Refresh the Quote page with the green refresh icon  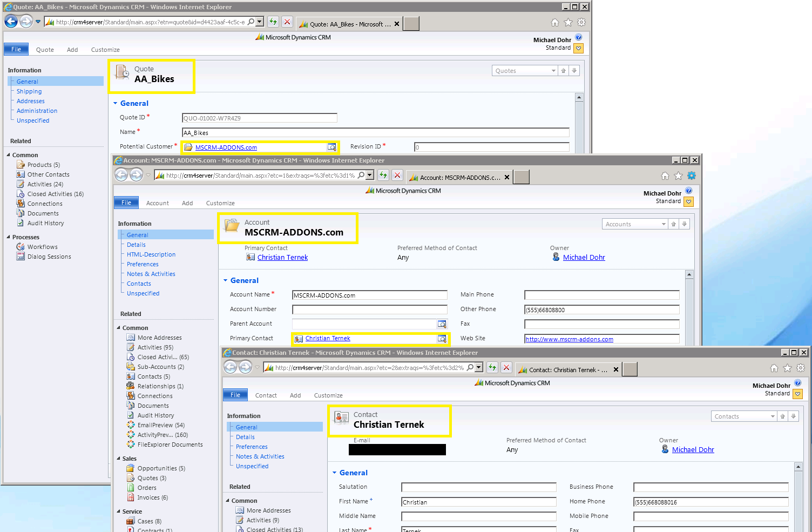pyautogui.click(x=273, y=22)
